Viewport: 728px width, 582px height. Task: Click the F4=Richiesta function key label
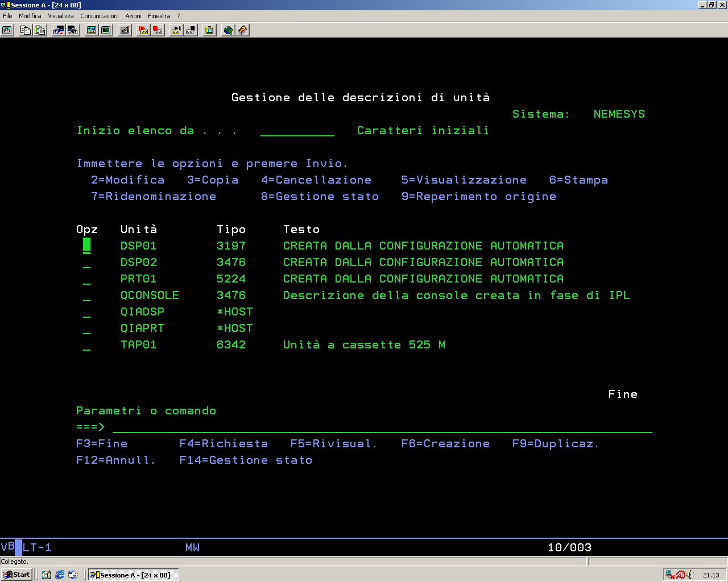pos(224,443)
